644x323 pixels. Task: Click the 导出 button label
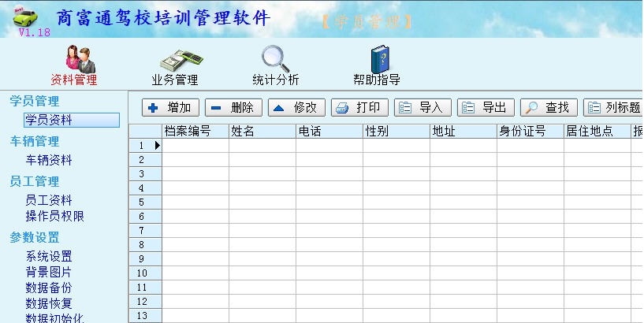[x=494, y=107]
